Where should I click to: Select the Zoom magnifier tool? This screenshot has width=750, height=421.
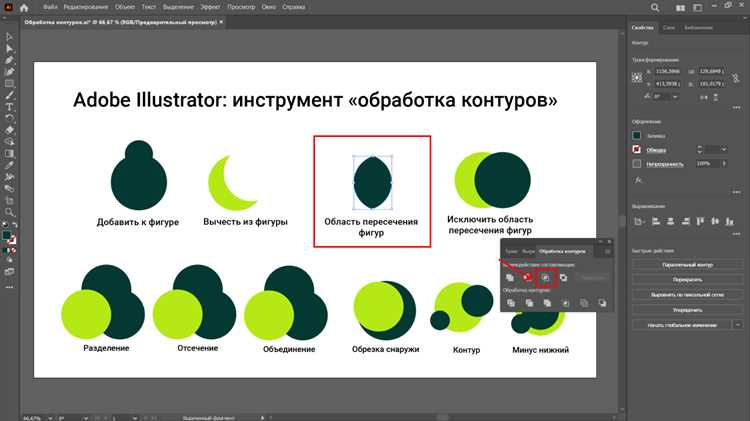[x=9, y=212]
